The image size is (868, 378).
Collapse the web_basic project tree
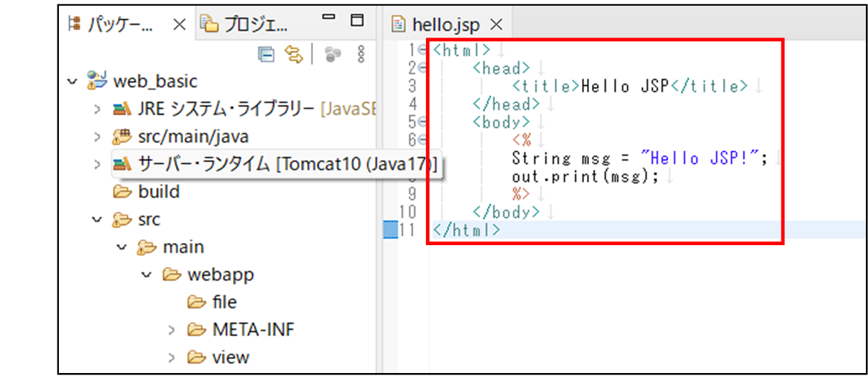click(x=72, y=81)
